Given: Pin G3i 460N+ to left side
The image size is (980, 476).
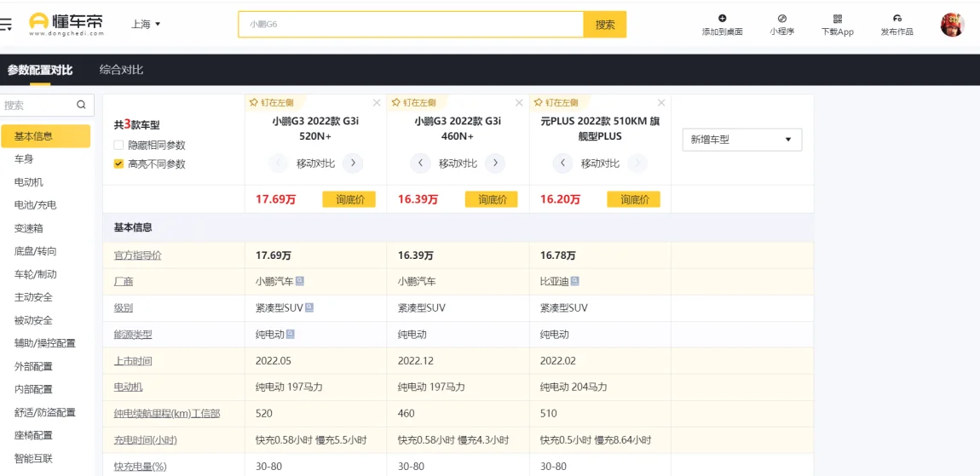Looking at the screenshot, I should (x=413, y=102).
